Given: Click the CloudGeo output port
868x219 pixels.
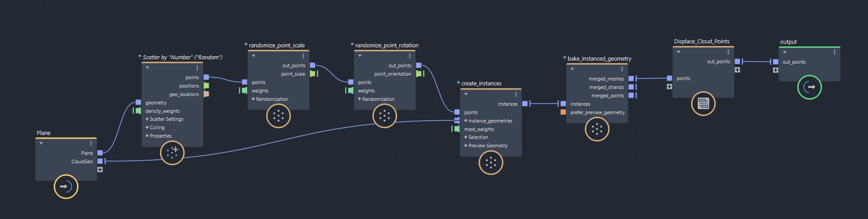Looking at the screenshot, I should point(100,161).
